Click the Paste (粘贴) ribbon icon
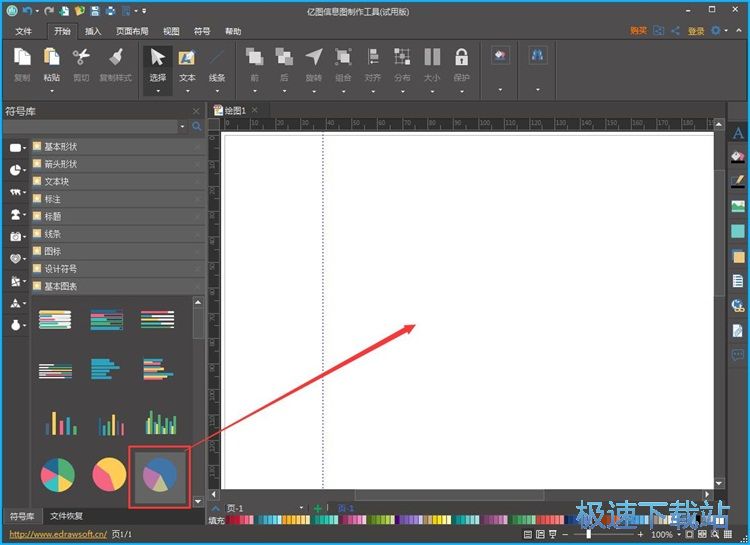The image size is (750, 545). (52, 57)
